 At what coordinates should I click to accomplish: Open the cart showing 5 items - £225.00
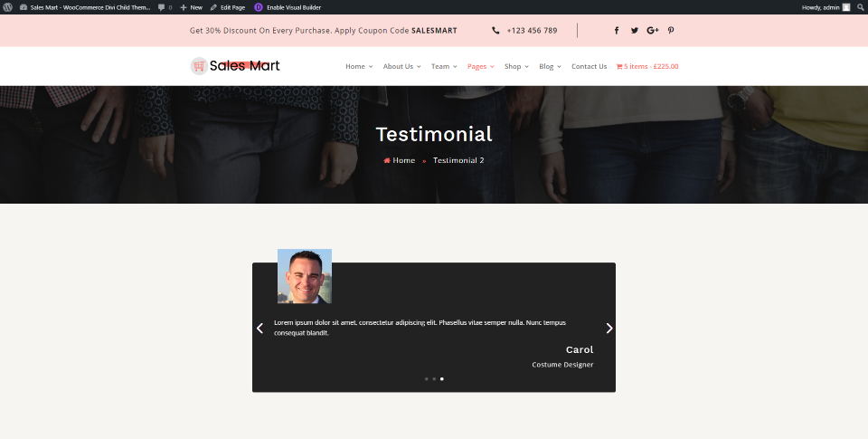(x=647, y=66)
